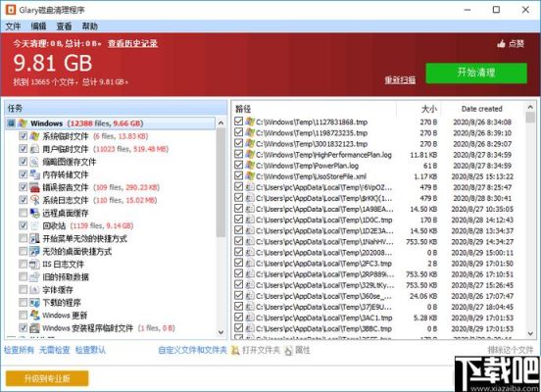Click the 检查所有 link
Image resolution: width=541 pixels, height=392 pixels.
coord(19,350)
